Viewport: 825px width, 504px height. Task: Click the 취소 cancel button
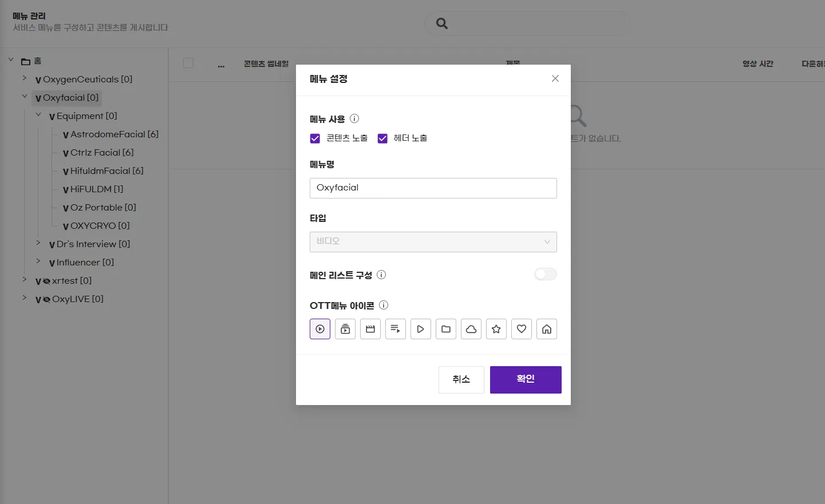[461, 379]
